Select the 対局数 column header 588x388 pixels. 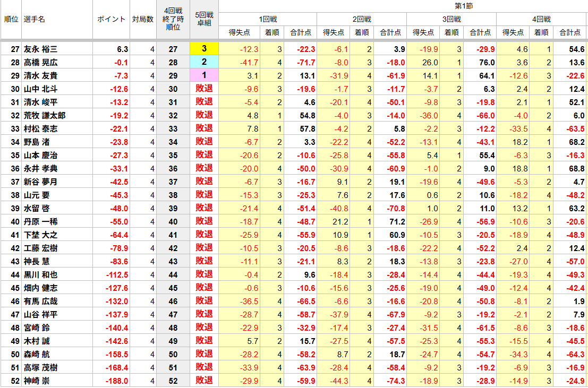(x=143, y=20)
